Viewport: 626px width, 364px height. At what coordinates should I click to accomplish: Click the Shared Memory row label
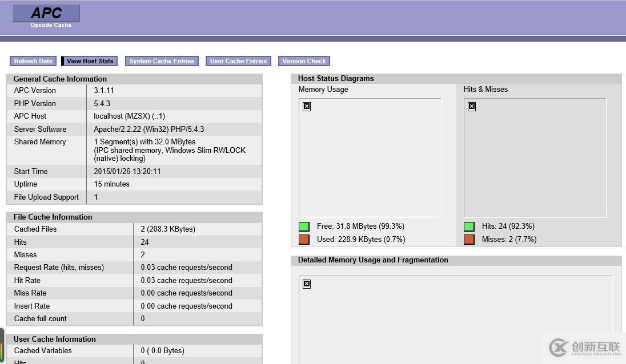pos(40,141)
